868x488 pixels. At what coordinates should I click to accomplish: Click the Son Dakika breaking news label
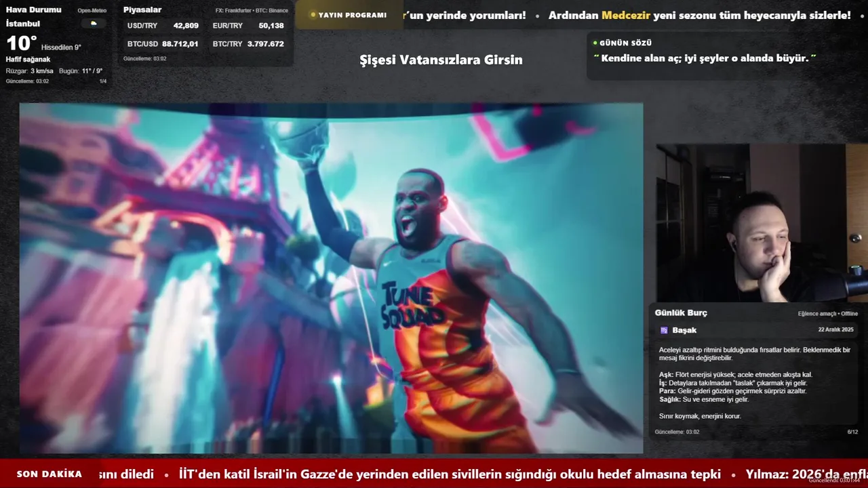click(50, 474)
